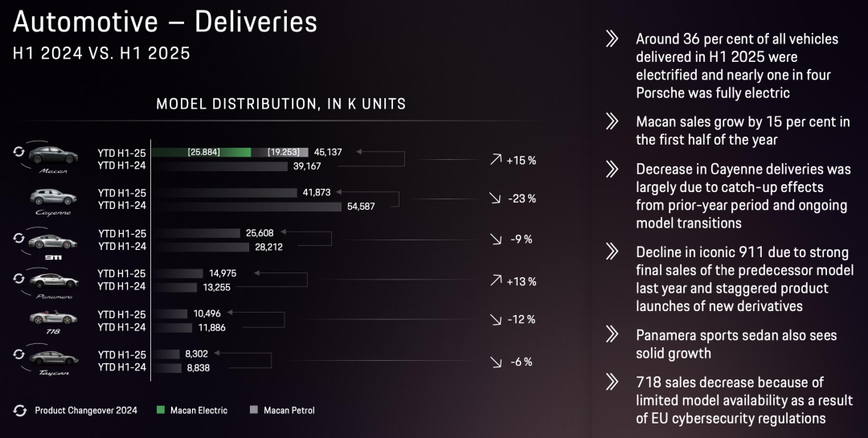Click the upward arrow beside +15 %

(495, 160)
